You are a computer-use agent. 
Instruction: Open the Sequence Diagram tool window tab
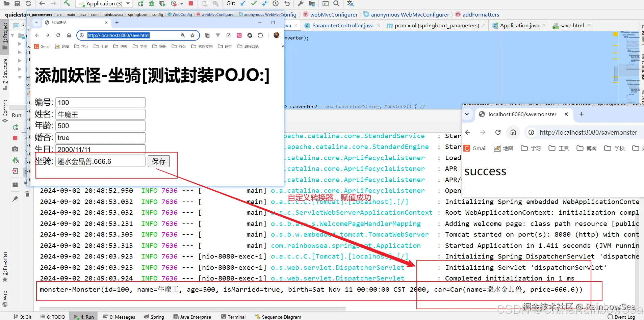(x=278, y=317)
